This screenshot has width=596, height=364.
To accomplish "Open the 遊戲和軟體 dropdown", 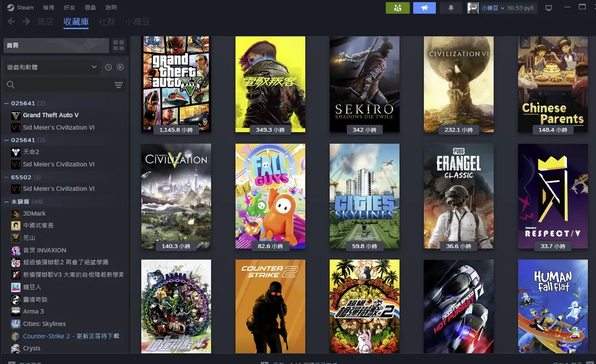I will click(x=52, y=67).
